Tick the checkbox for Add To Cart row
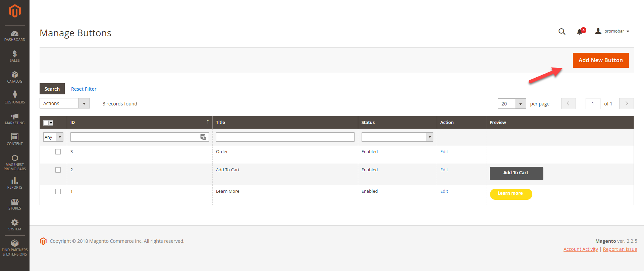The width and height of the screenshot is (644, 271). pos(58,170)
